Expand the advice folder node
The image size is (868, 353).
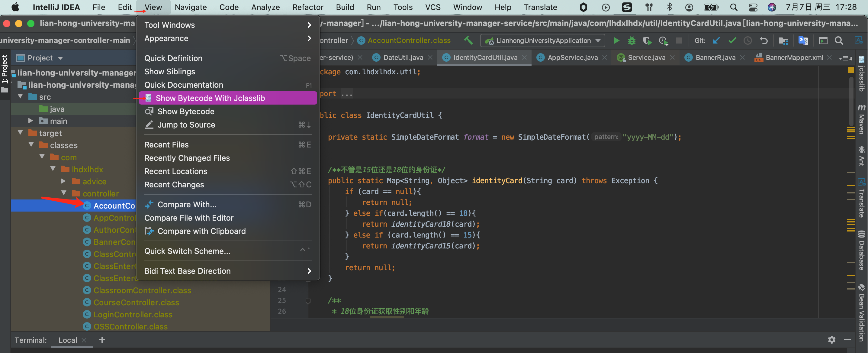pos(63,181)
